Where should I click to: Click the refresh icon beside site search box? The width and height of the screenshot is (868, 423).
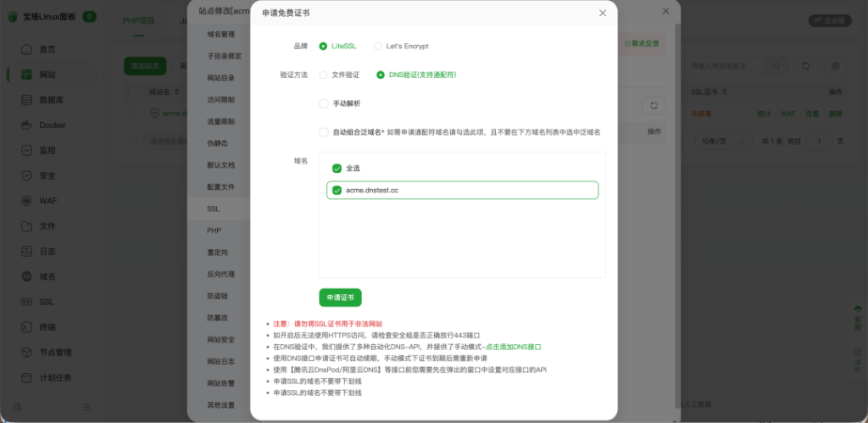[805, 65]
